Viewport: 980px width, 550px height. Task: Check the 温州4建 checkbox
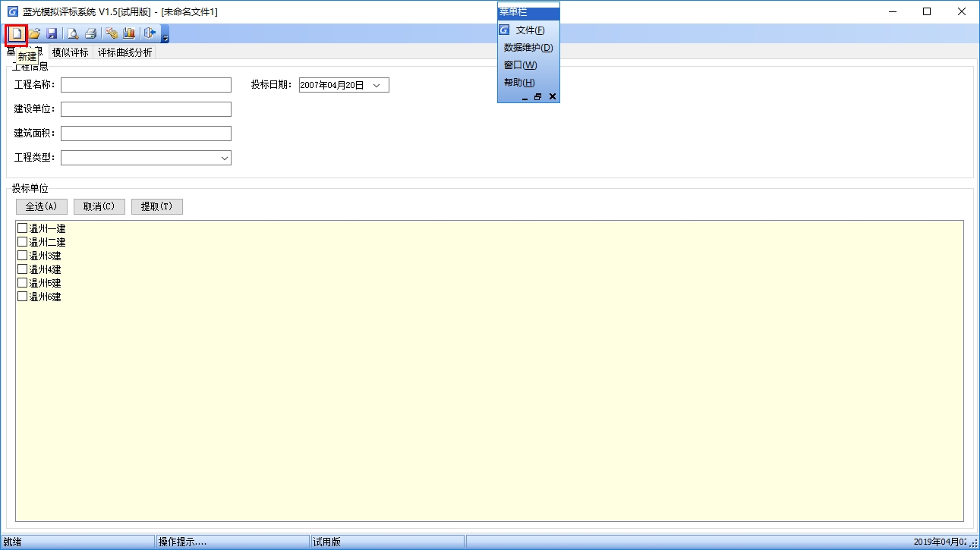pyautogui.click(x=22, y=269)
